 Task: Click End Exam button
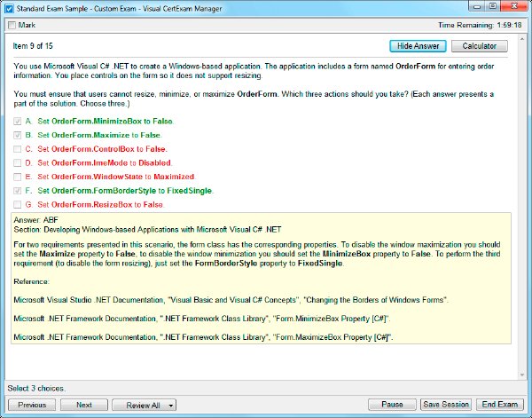pos(500,405)
